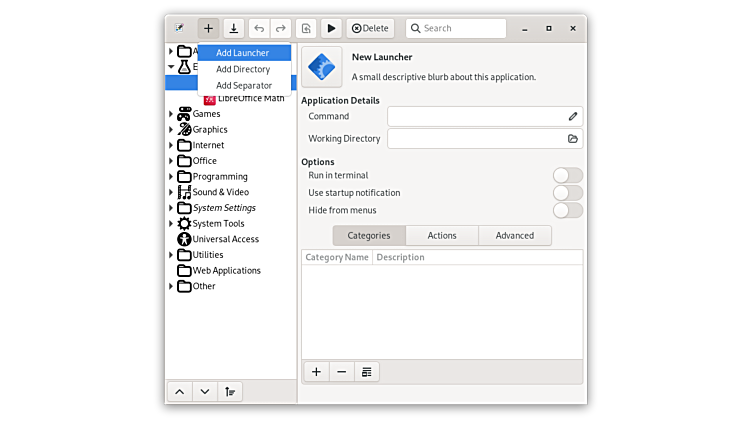The height and width of the screenshot is (423, 752).
Task: Click the Delete button
Action: (370, 28)
